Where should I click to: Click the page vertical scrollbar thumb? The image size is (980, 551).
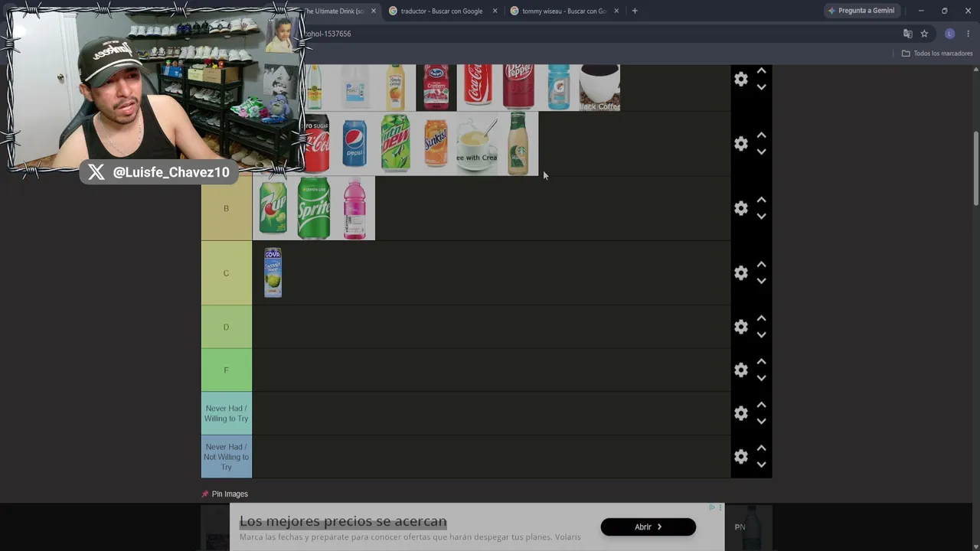(x=976, y=168)
